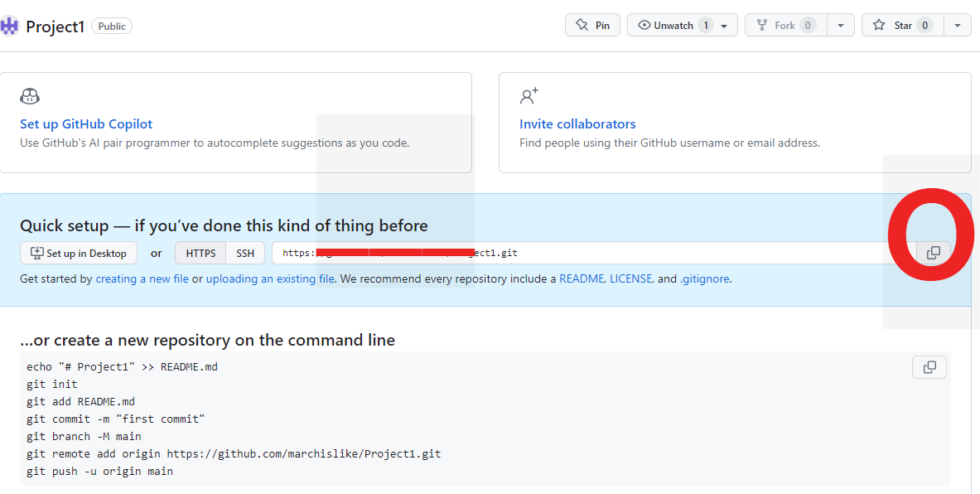This screenshot has width=980, height=494.
Task: Click the GitHub Copilot icon
Action: click(30, 96)
